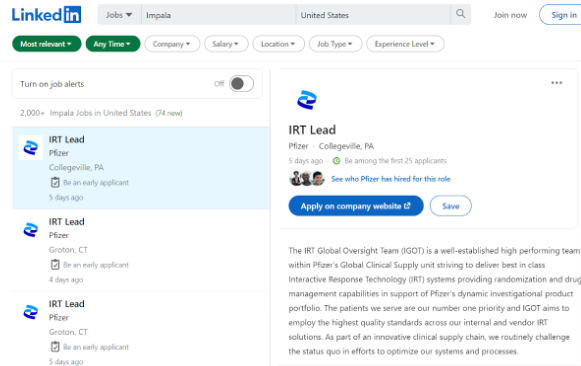Click the United States location field
The width and height of the screenshot is (581, 366).
pos(373,15)
